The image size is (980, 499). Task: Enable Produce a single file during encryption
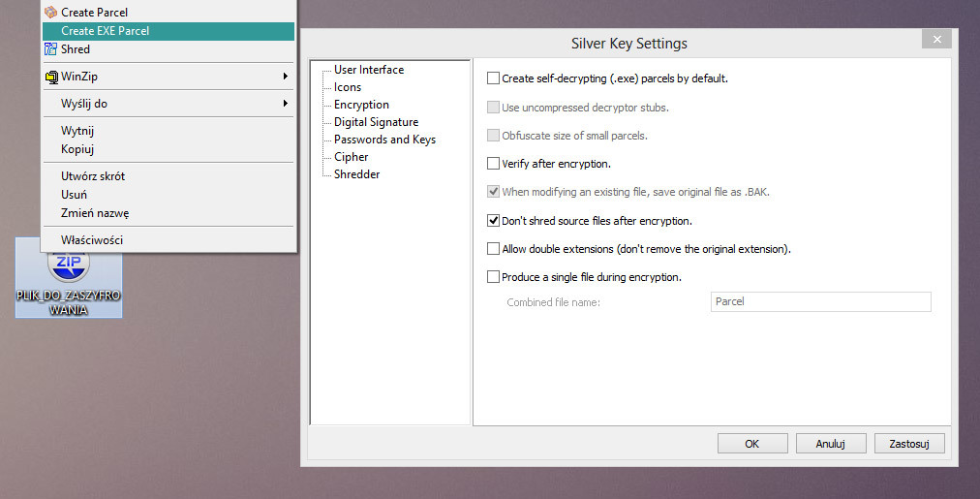pos(493,276)
